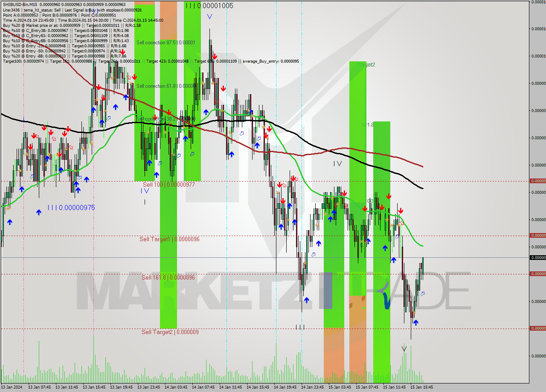Click the '14 Jan 15:45' time axis label

[x=258, y=387]
